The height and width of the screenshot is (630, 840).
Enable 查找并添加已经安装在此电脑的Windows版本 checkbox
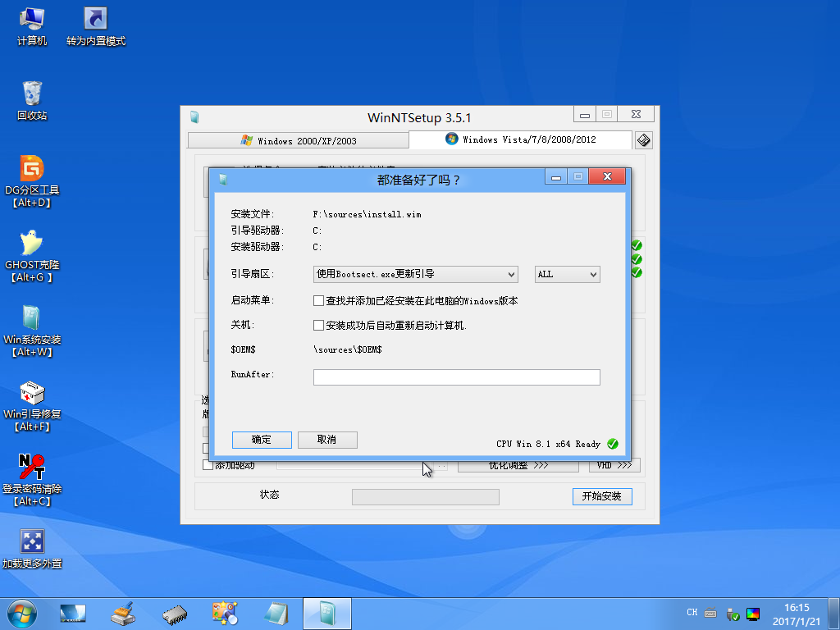pos(319,301)
